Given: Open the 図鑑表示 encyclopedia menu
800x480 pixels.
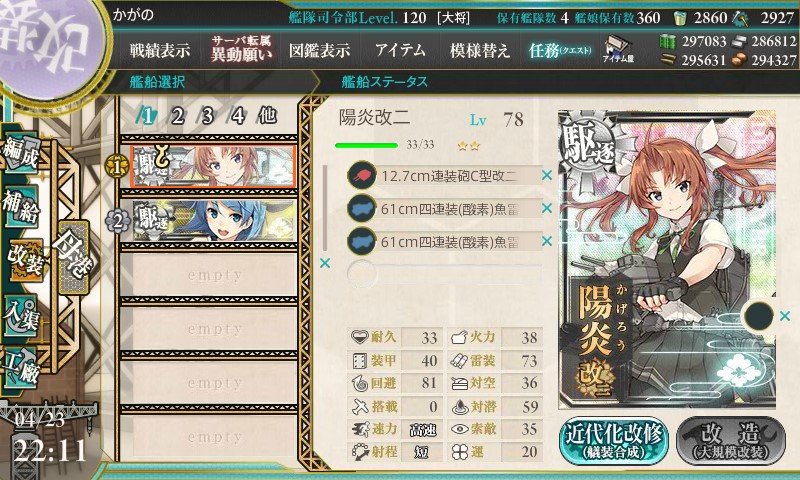Looking at the screenshot, I should [x=319, y=50].
